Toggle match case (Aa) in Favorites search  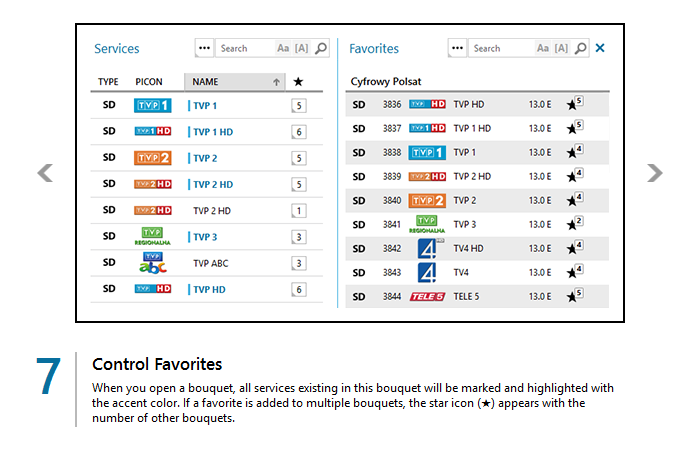click(543, 48)
